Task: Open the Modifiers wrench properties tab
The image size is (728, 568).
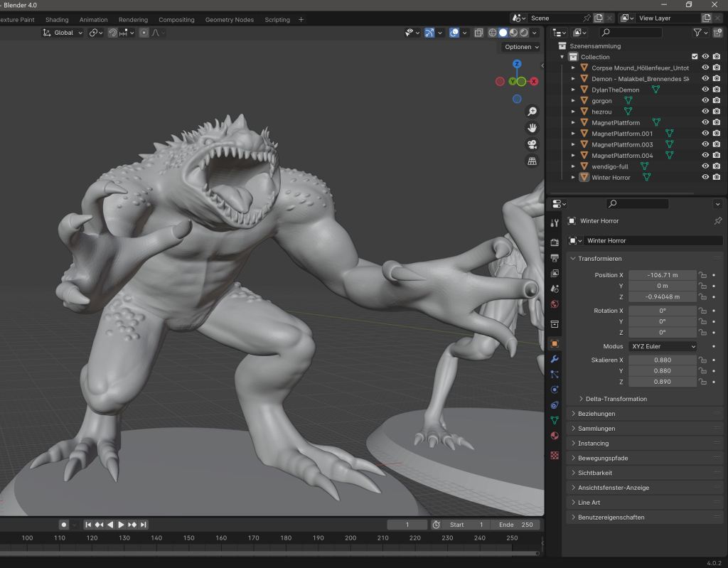Action: [x=555, y=359]
